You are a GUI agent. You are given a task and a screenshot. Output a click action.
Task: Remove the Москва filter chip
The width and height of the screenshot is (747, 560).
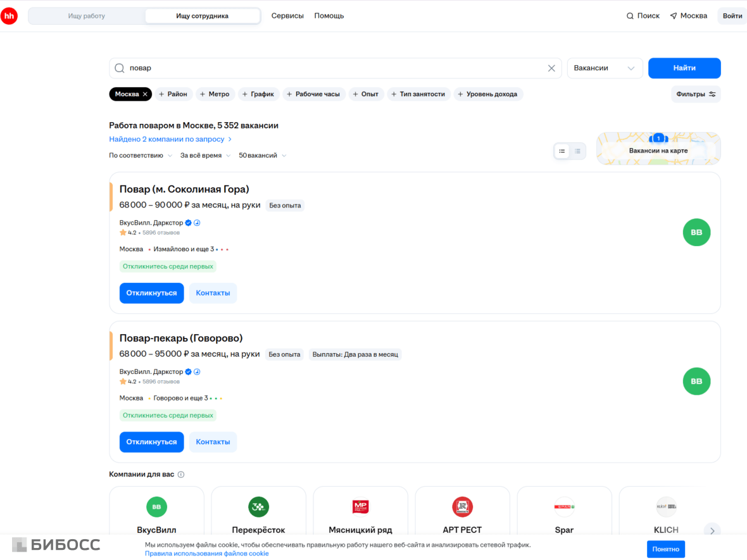coord(146,94)
